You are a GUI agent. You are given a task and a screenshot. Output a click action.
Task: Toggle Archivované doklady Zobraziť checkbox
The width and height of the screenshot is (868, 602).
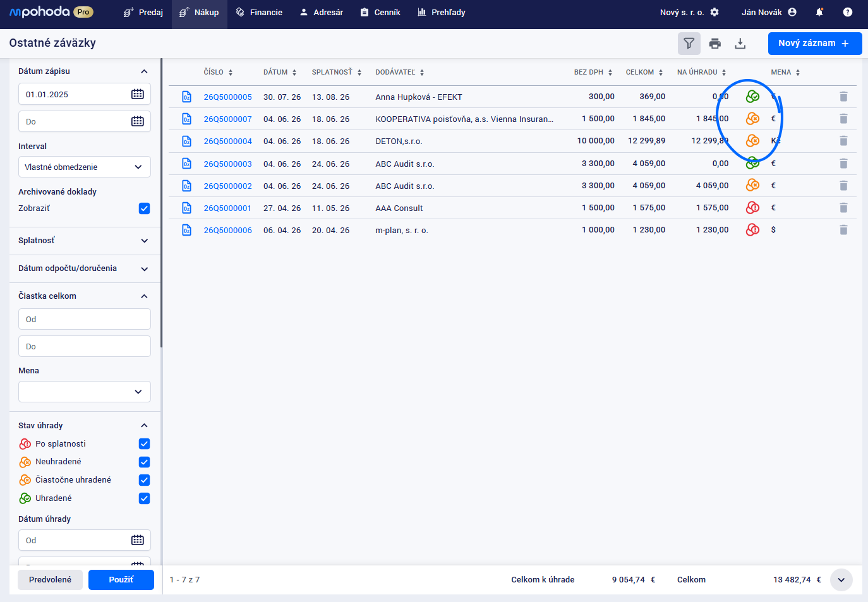point(144,208)
